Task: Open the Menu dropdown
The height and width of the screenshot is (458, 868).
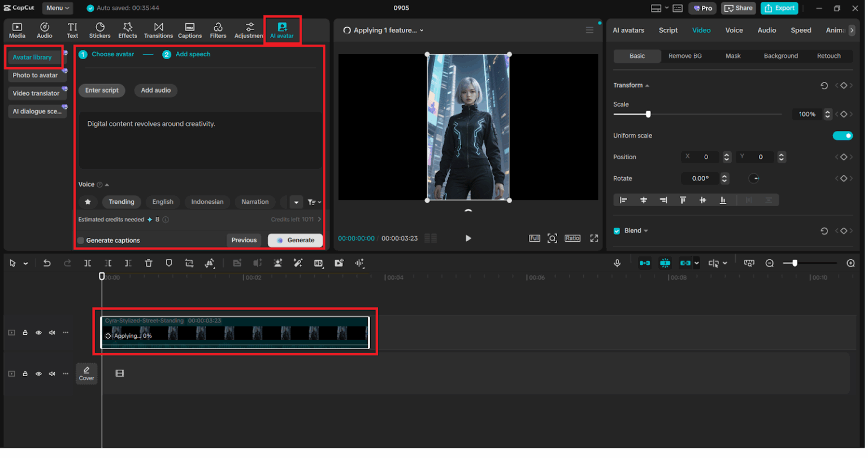Action: pyautogui.click(x=58, y=8)
